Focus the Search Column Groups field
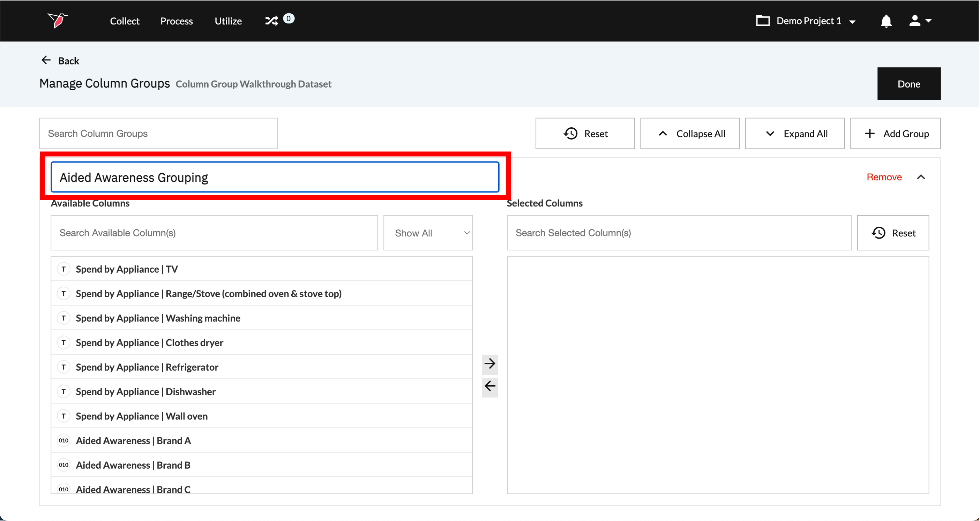Image resolution: width=980 pixels, height=521 pixels. [x=158, y=134]
